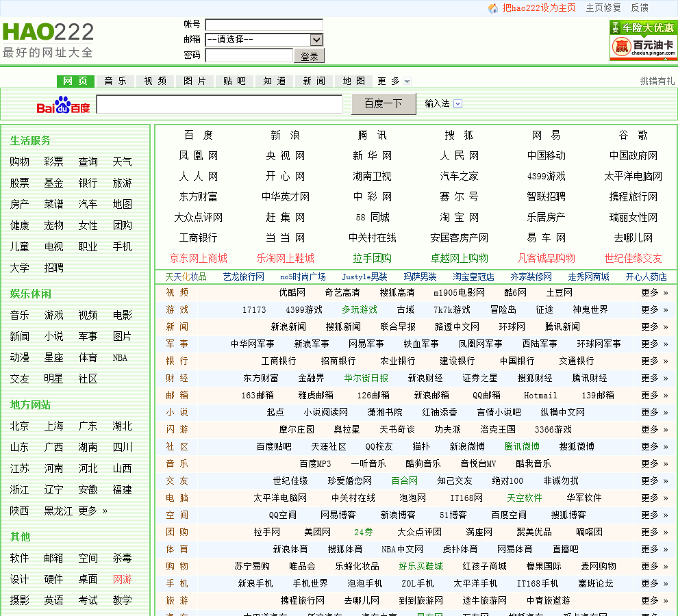Open the 京东网上商城 red link

pos(198,258)
